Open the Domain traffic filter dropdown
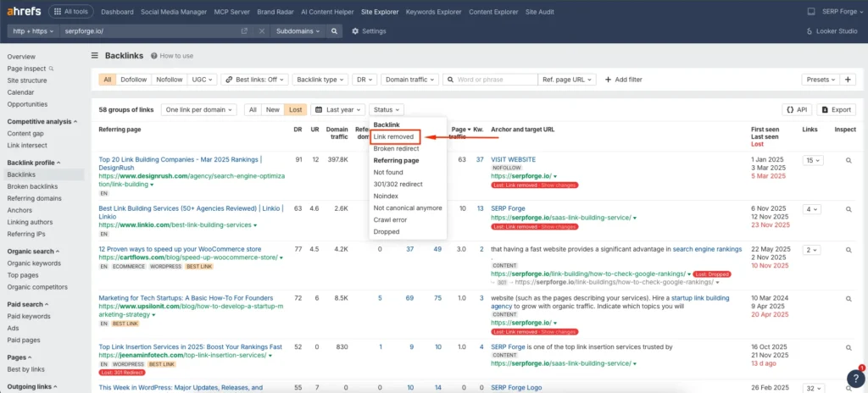 (x=410, y=80)
